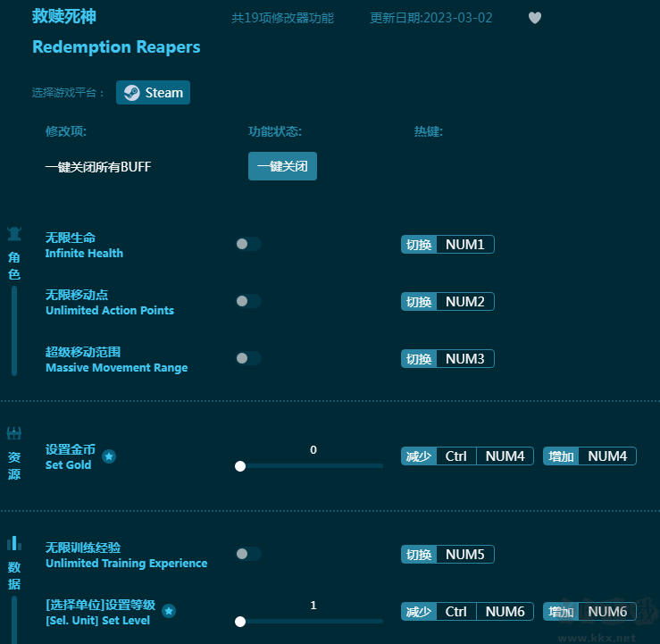Screen dimensions: 660x644
Task: Click the NUM2 hotkey for Unlimited Action Points
Action: (x=447, y=302)
